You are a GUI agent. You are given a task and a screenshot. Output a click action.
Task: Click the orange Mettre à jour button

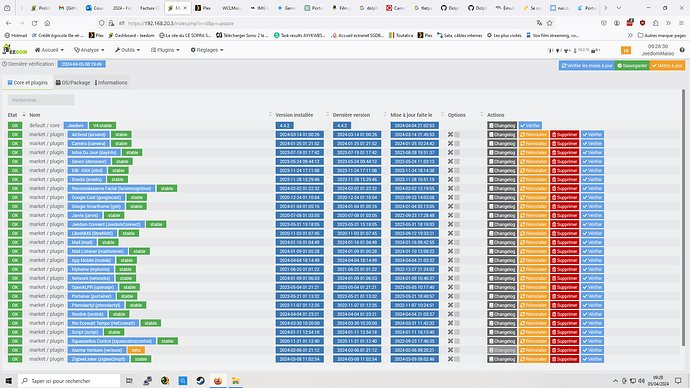pos(667,66)
